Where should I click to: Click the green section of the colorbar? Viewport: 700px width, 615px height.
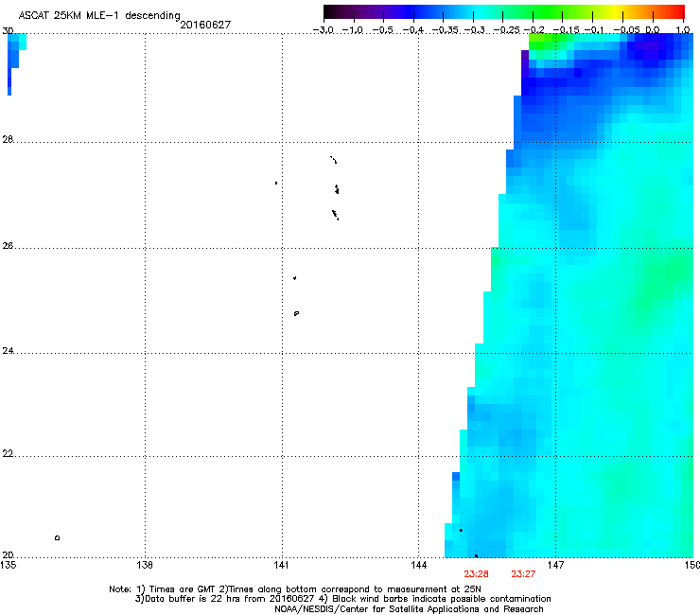click(549, 12)
